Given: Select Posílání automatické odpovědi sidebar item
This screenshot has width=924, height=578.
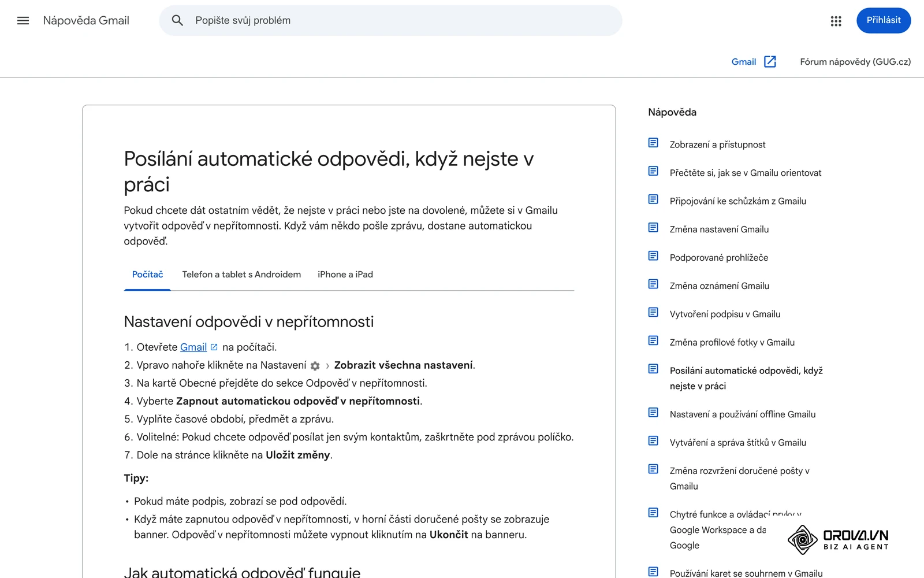Looking at the screenshot, I should [746, 378].
